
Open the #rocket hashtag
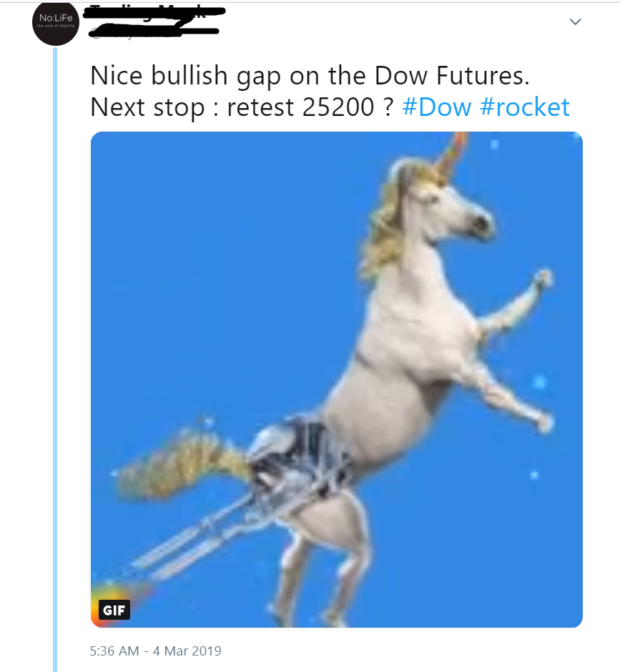[x=524, y=107]
